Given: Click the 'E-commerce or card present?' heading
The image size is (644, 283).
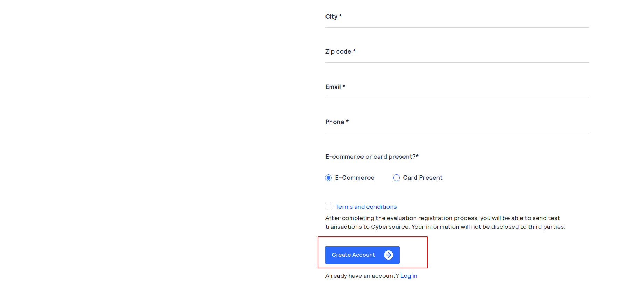Looking at the screenshot, I should coord(372,157).
